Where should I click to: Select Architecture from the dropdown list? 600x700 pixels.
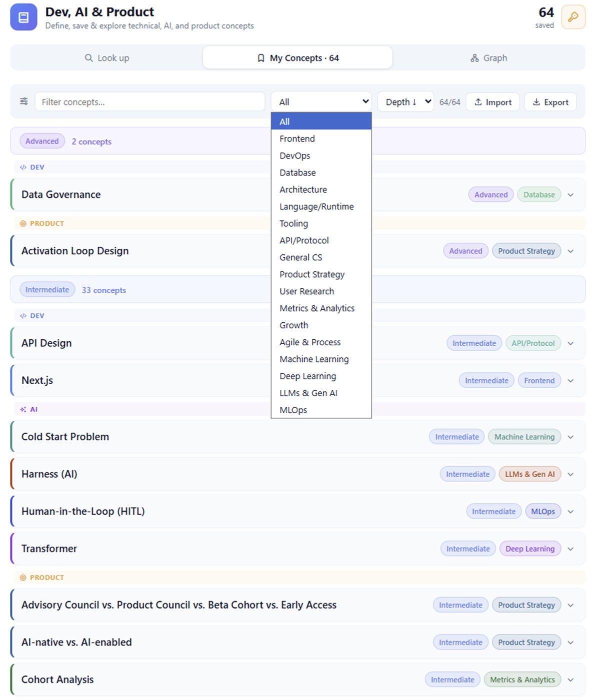(x=321, y=189)
